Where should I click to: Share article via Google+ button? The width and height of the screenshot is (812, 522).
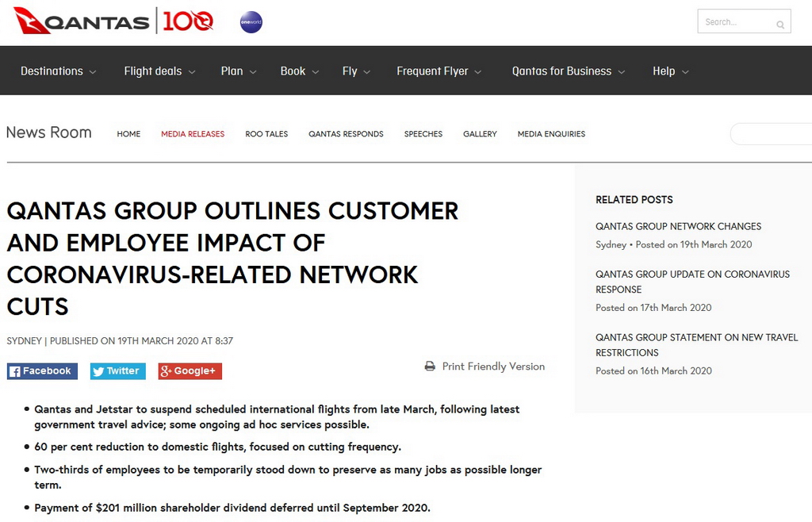pyautogui.click(x=190, y=370)
